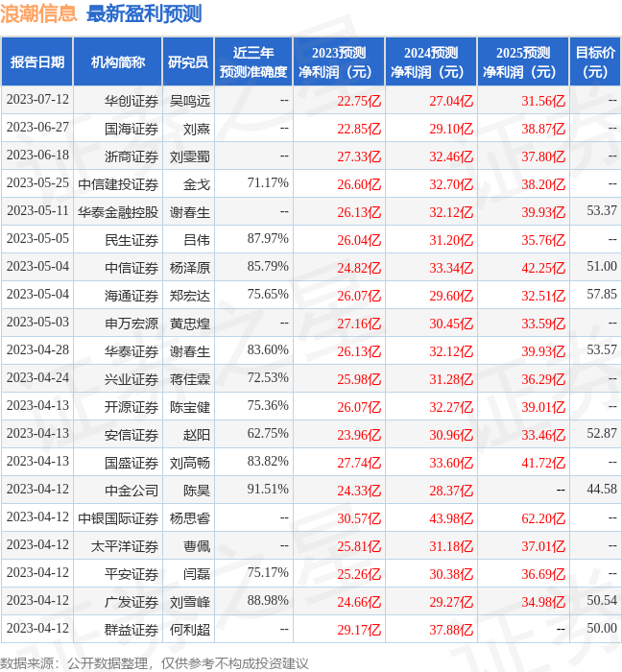Click the 2023预测净利润 column header
Viewport: 622px width, 672px height.
339,61
